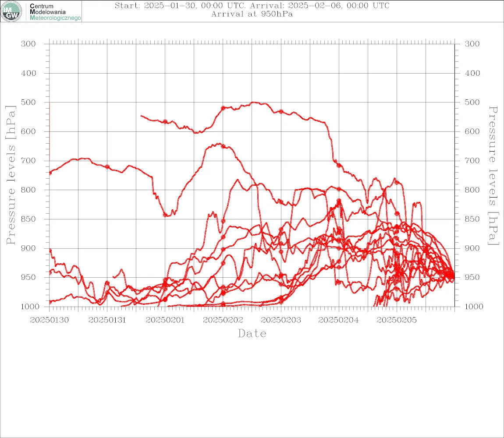504x438 pixels.
Task: Click trajectory marker near 720 hPa on 20250131
Action: 107,167
